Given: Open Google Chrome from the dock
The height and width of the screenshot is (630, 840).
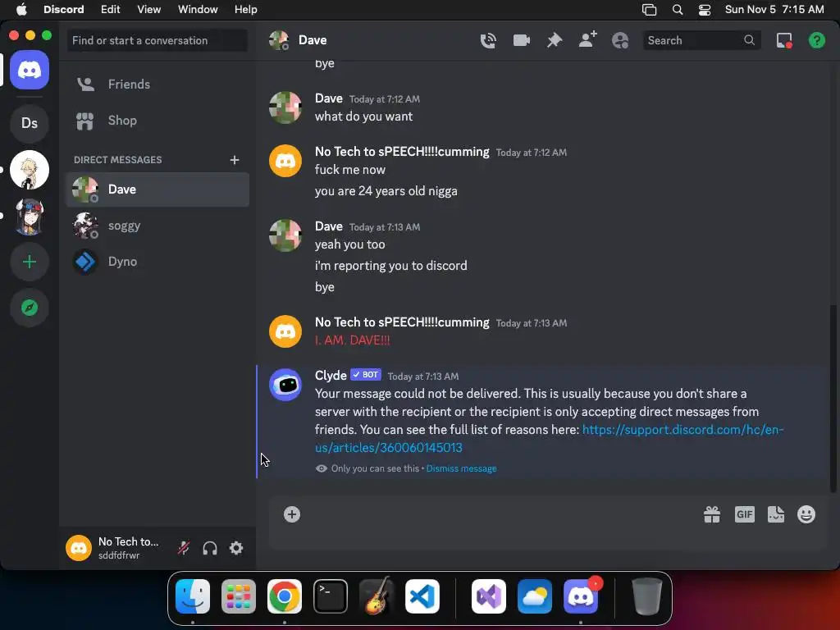Looking at the screenshot, I should [285, 596].
